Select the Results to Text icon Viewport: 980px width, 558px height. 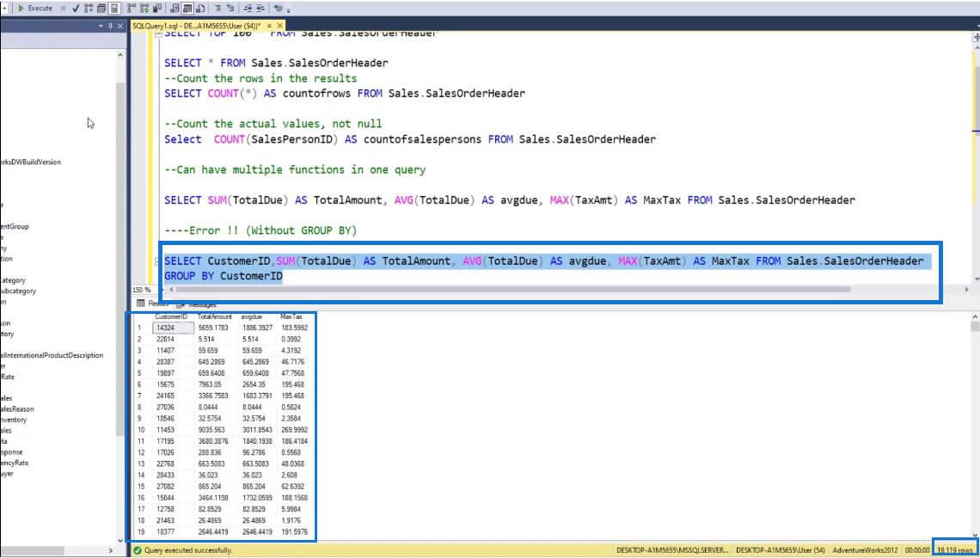coord(174,8)
